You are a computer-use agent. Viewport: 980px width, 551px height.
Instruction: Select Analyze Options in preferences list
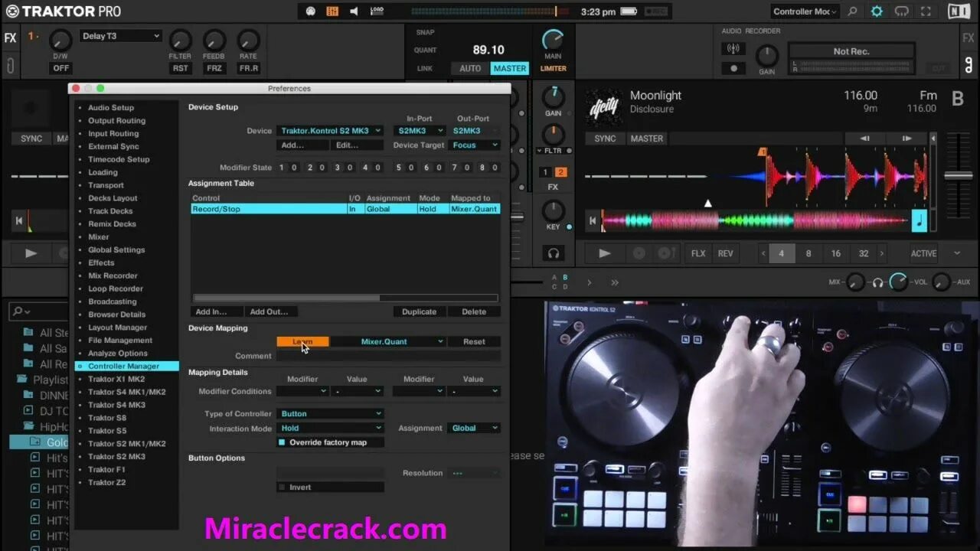click(x=117, y=353)
